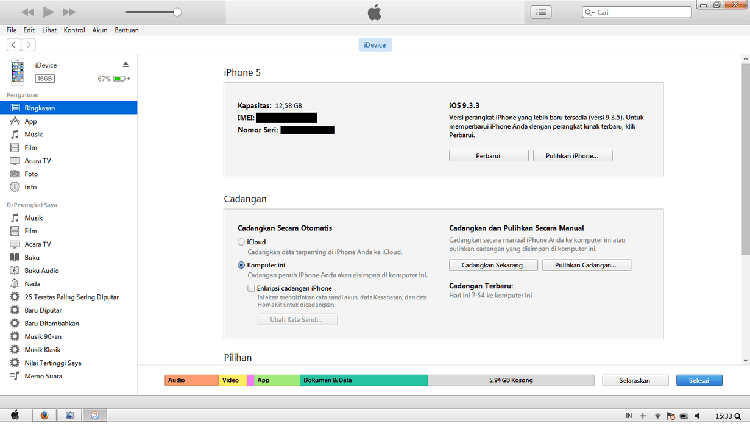Select the iCloud backup radio button
750x428 pixels.
(x=242, y=242)
